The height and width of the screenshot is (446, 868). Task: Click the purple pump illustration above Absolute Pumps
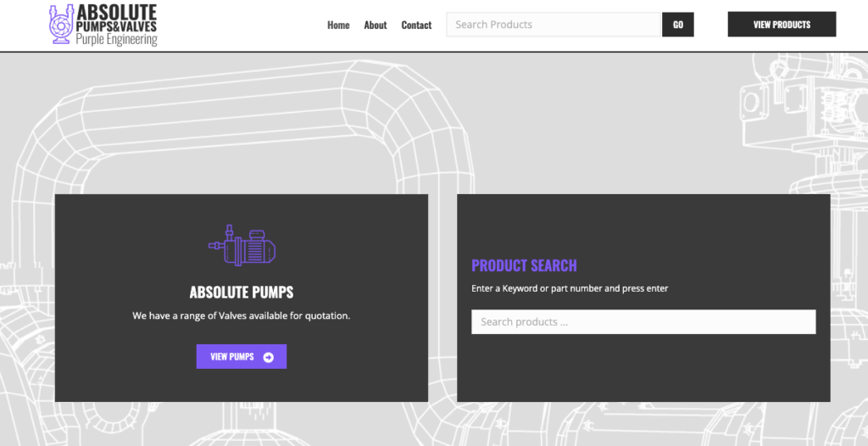[242, 245]
